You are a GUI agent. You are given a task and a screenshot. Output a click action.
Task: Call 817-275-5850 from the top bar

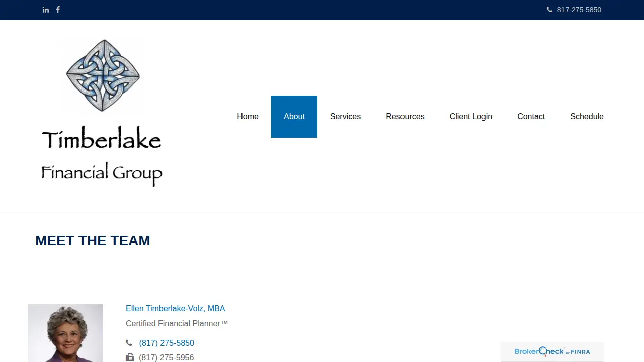click(579, 10)
